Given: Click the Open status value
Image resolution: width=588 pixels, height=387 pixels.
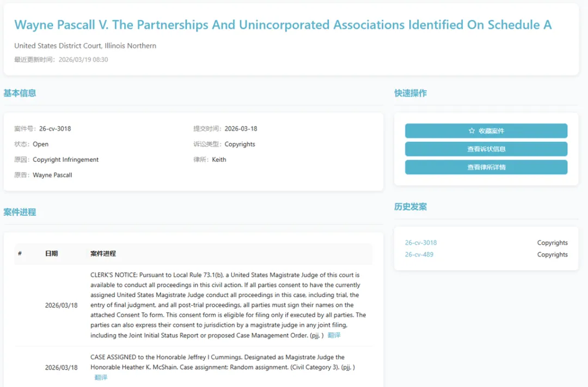Looking at the screenshot, I should [40, 144].
